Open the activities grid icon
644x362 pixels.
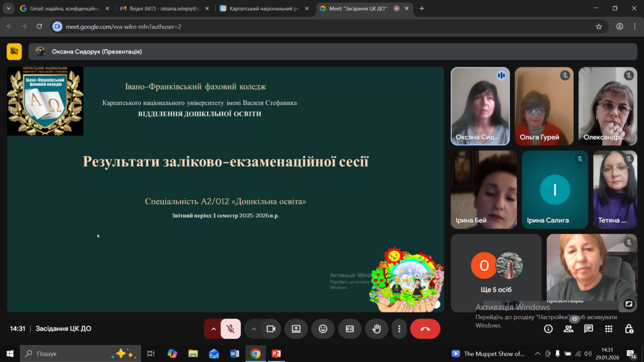pos(609,329)
